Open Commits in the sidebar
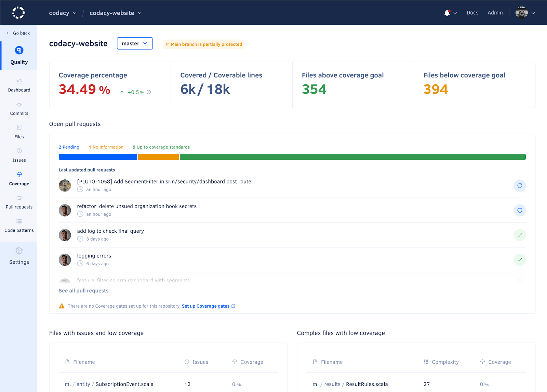The width and height of the screenshot is (547, 392). point(19,109)
